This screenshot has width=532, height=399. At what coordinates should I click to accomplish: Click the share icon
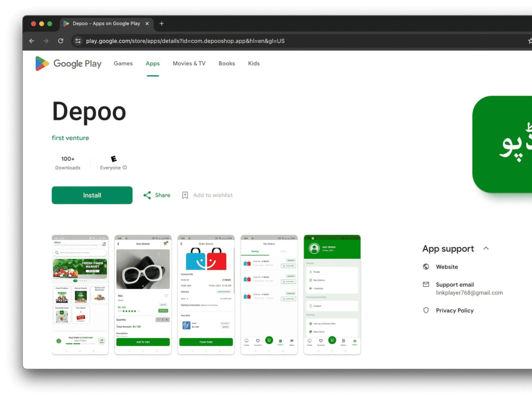tap(147, 195)
